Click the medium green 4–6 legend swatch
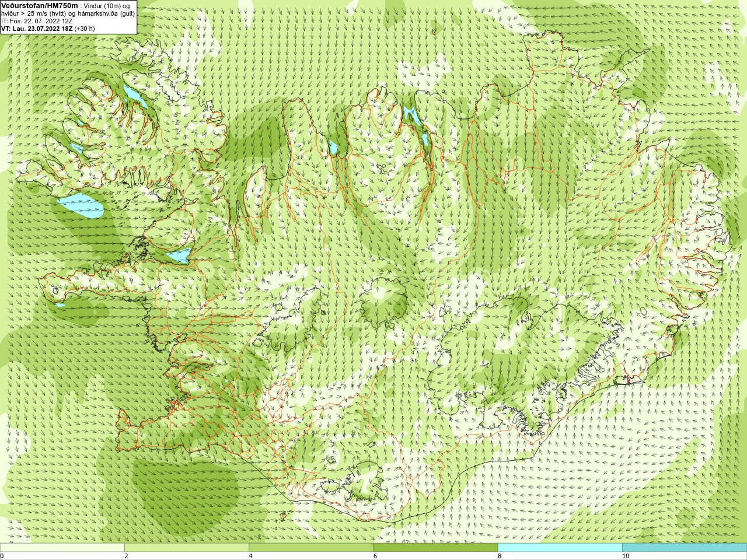The image size is (747, 560). click(x=311, y=548)
